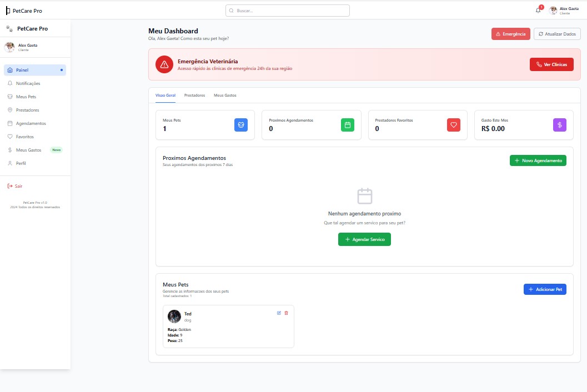The image size is (587, 392).
Task: Click the Agendamentos calendar icon in sidebar
Action: pos(9,123)
